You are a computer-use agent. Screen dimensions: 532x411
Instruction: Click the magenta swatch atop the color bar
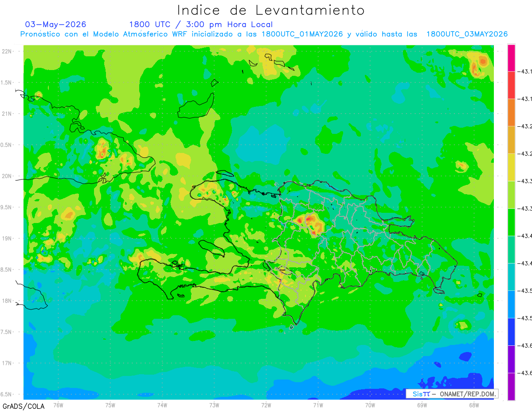[x=511, y=58]
